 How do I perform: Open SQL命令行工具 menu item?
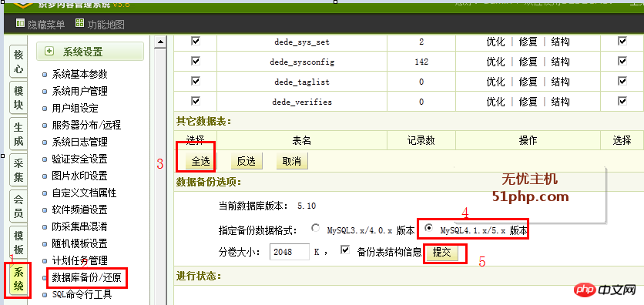[82, 294]
